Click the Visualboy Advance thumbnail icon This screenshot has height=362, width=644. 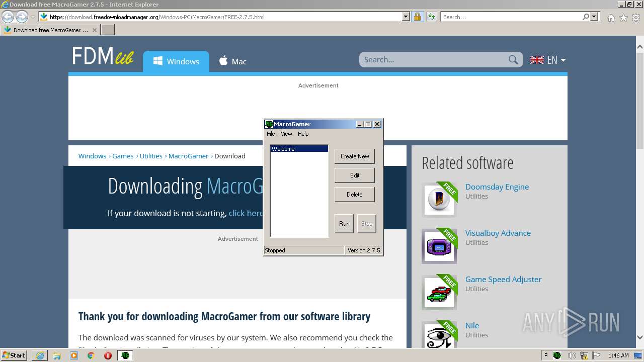point(439,246)
